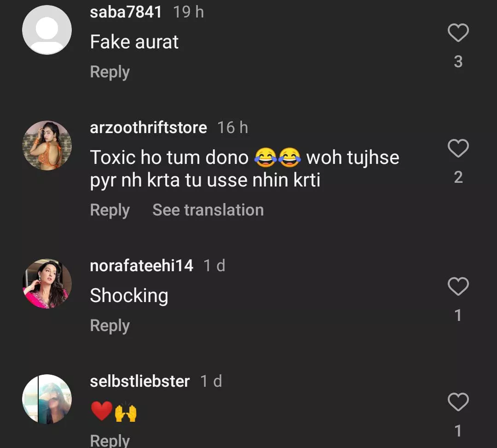Image resolution: width=497 pixels, height=448 pixels.
Task: Open the like count on norafateehi14's comment
Action: pos(458,315)
